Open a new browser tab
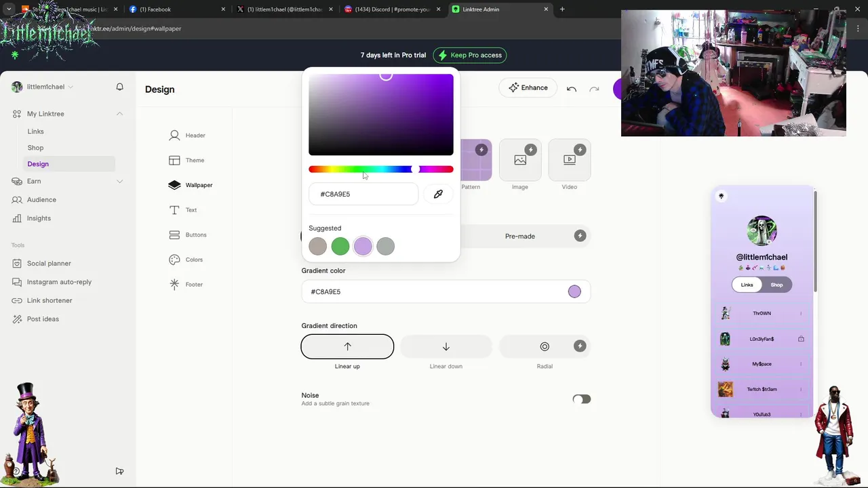 coord(562,9)
